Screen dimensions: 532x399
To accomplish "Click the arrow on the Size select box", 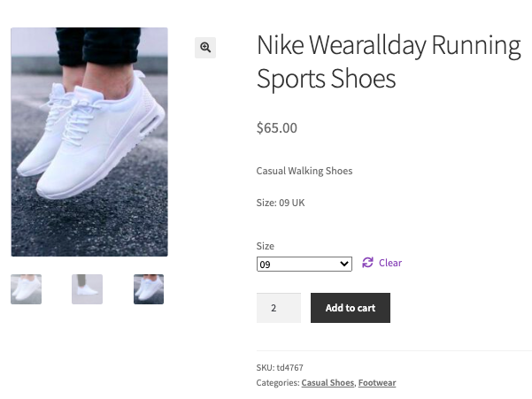I will click(344, 264).
